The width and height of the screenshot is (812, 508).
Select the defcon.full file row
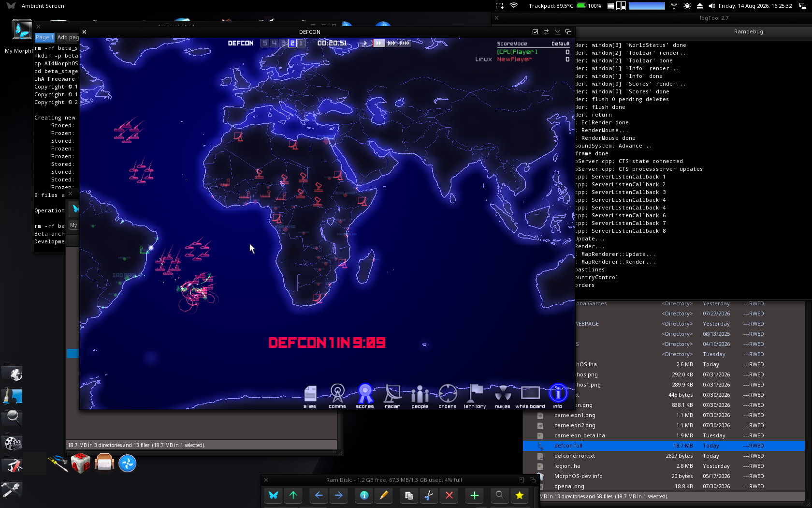click(x=664, y=446)
